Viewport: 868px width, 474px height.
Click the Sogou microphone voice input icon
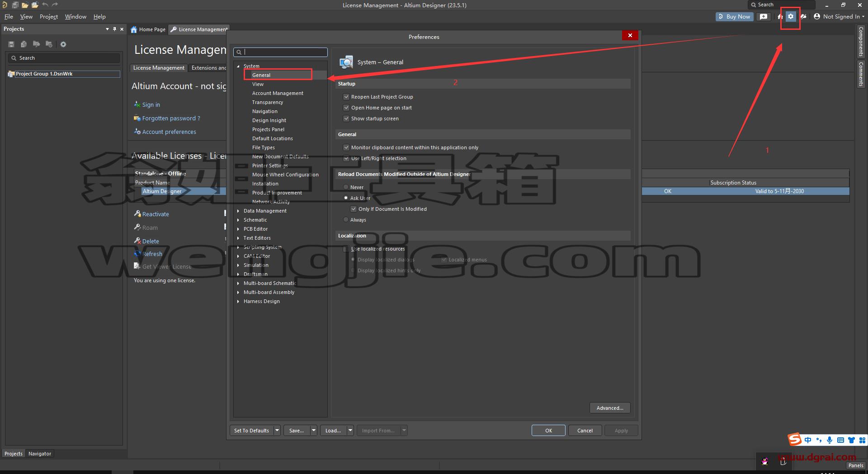(830, 440)
